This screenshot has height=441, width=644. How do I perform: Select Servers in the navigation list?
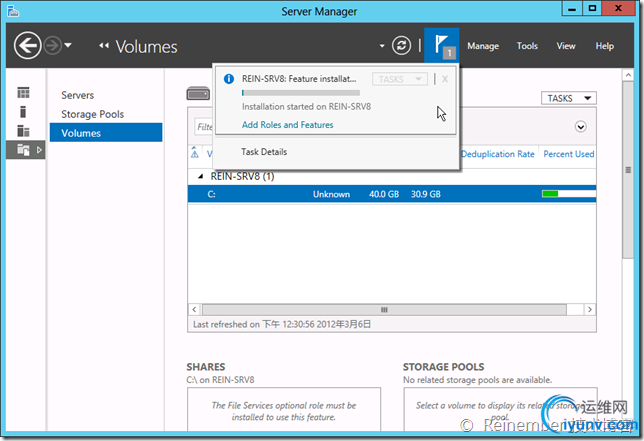click(x=78, y=95)
